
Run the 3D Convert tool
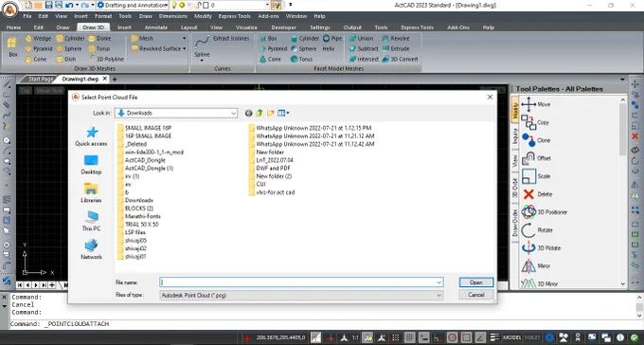point(400,59)
